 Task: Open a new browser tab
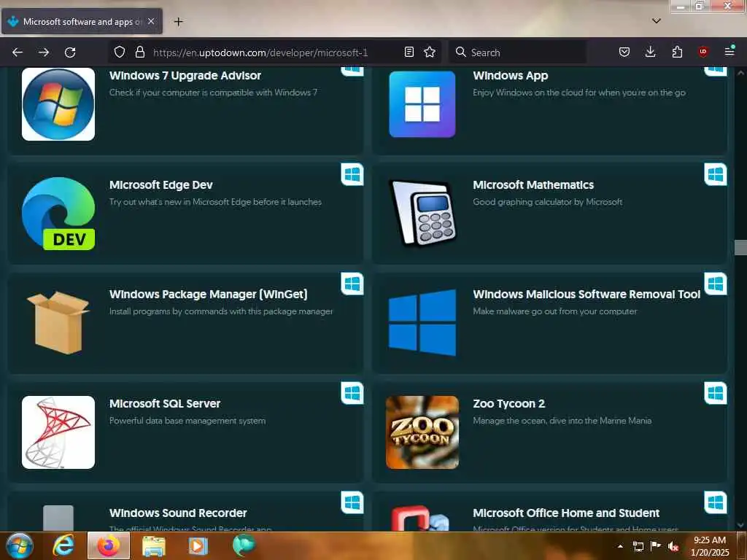pos(178,22)
